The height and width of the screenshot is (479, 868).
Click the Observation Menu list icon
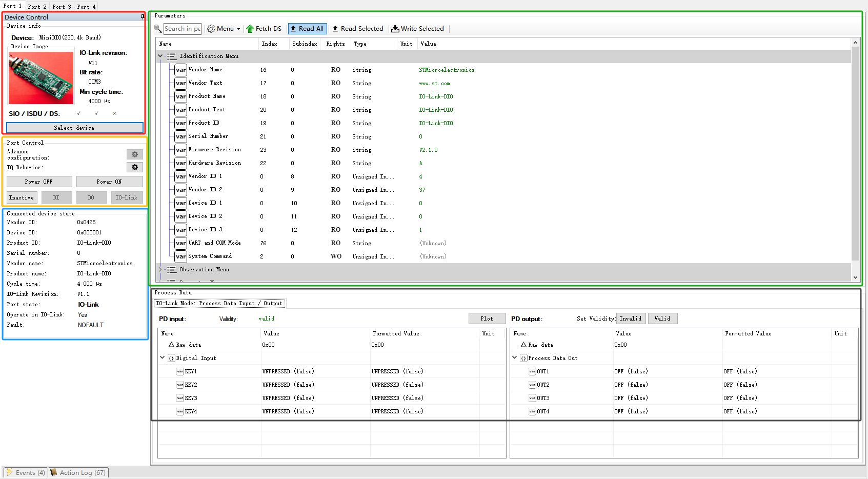172,270
